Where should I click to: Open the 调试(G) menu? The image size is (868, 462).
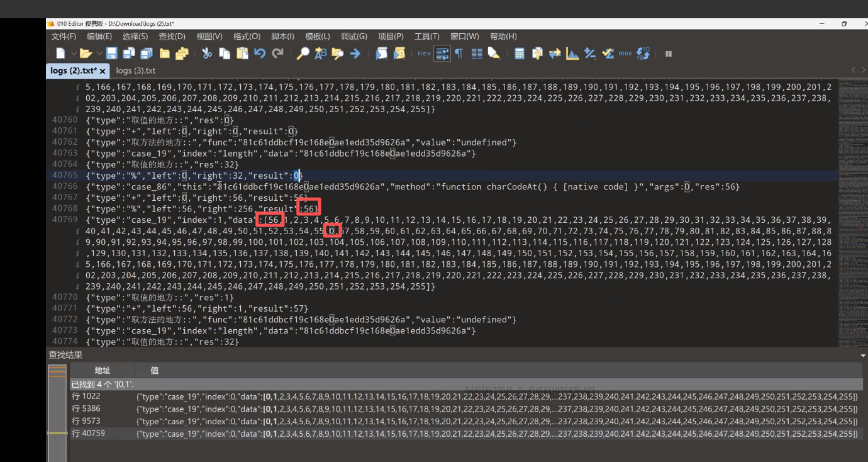[x=354, y=37]
